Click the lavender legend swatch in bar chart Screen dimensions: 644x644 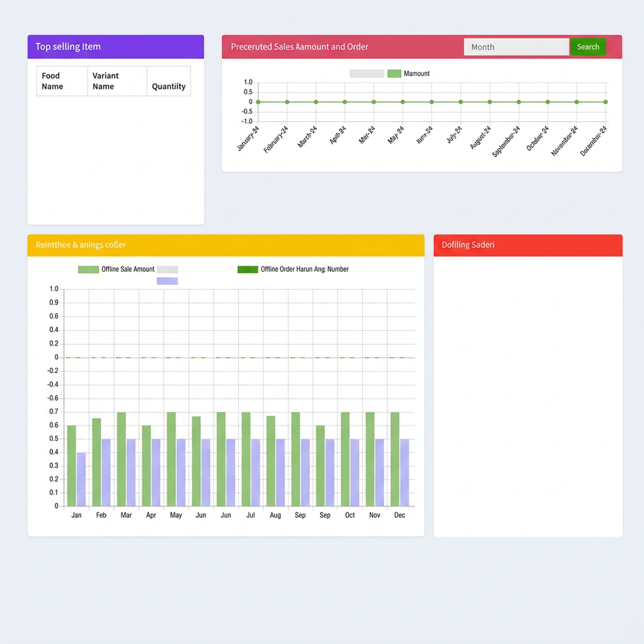(x=167, y=281)
